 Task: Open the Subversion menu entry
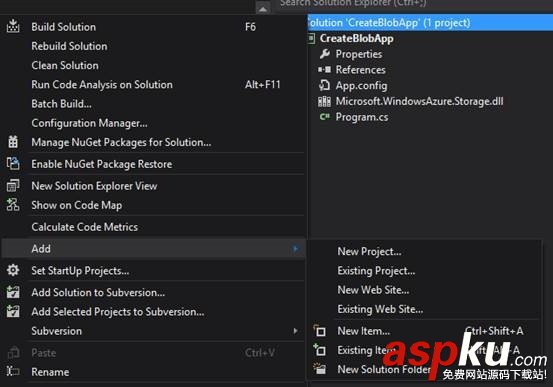(x=153, y=331)
